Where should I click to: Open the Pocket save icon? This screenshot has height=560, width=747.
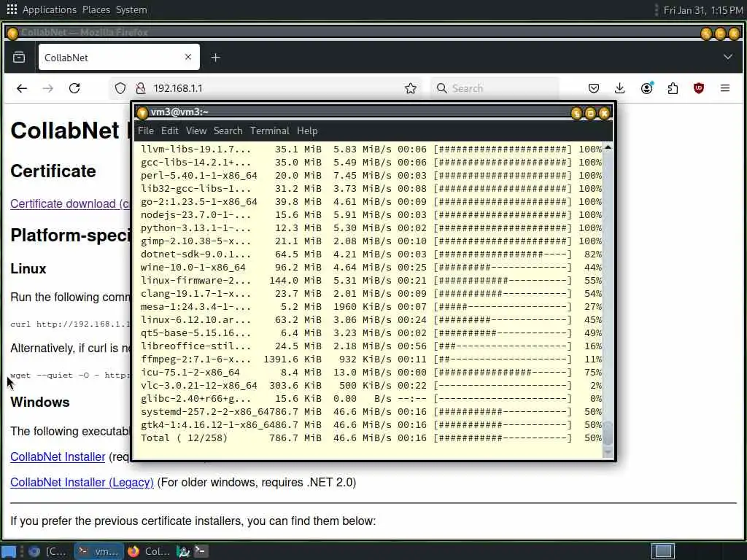click(x=594, y=88)
